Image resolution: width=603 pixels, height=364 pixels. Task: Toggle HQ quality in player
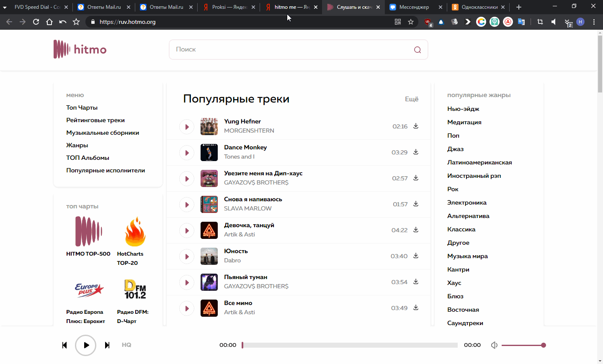(x=126, y=345)
